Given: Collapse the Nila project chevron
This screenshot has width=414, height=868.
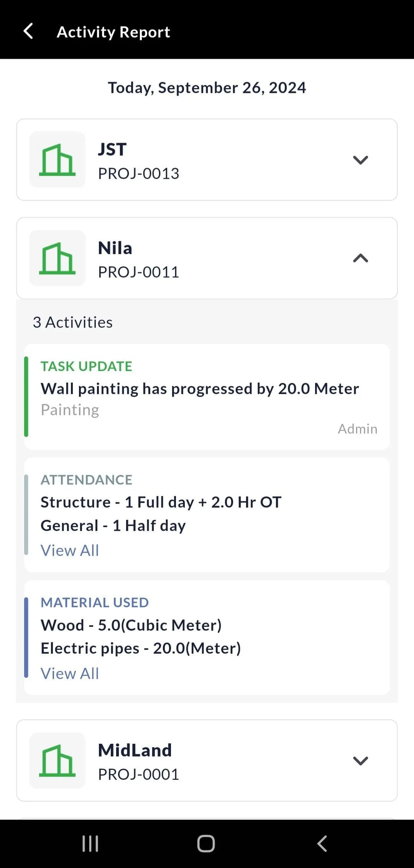Looking at the screenshot, I should (360, 258).
